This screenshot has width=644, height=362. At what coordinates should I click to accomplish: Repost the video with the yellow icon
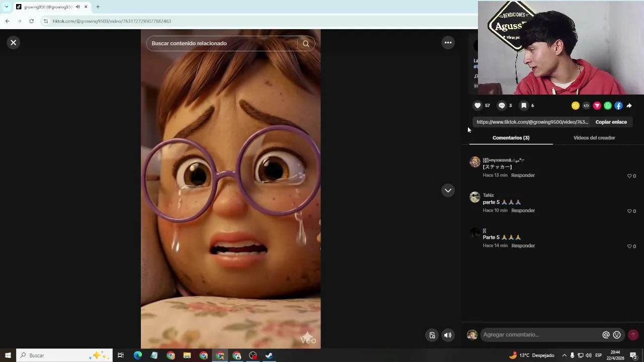tap(576, 106)
